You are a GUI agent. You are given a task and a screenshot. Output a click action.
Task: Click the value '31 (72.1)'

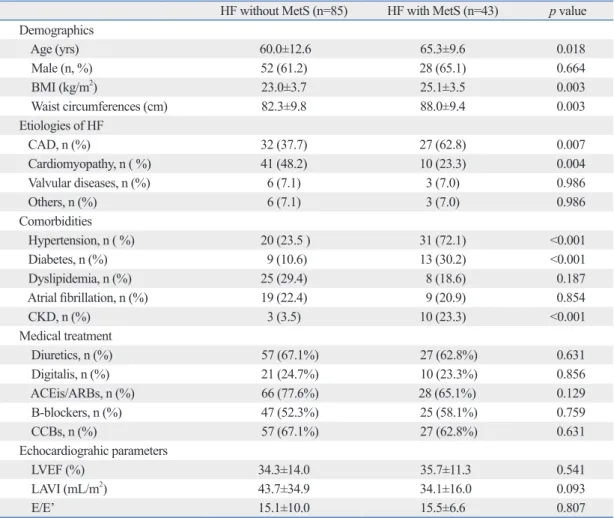(443, 240)
